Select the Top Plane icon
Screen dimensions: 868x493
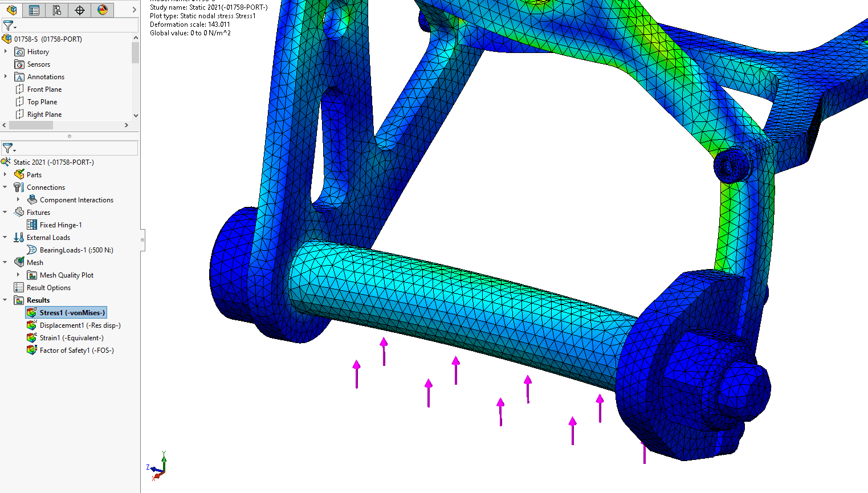tap(19, 101)
